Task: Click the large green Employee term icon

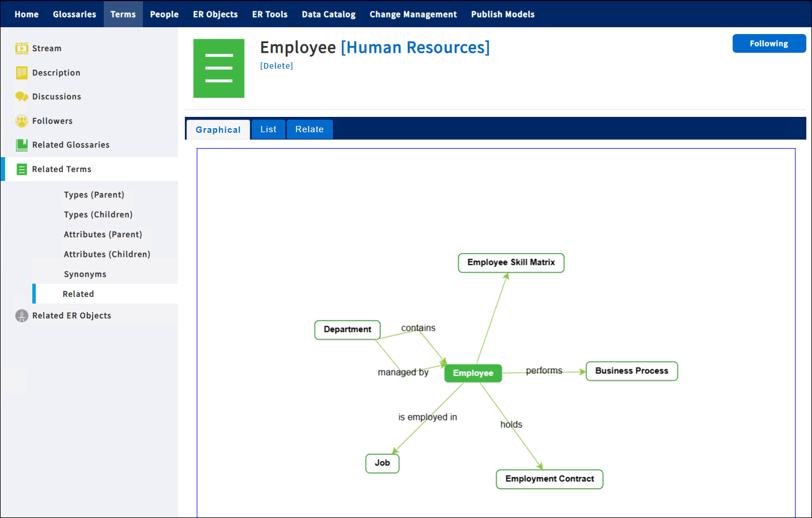Action: 219,68
